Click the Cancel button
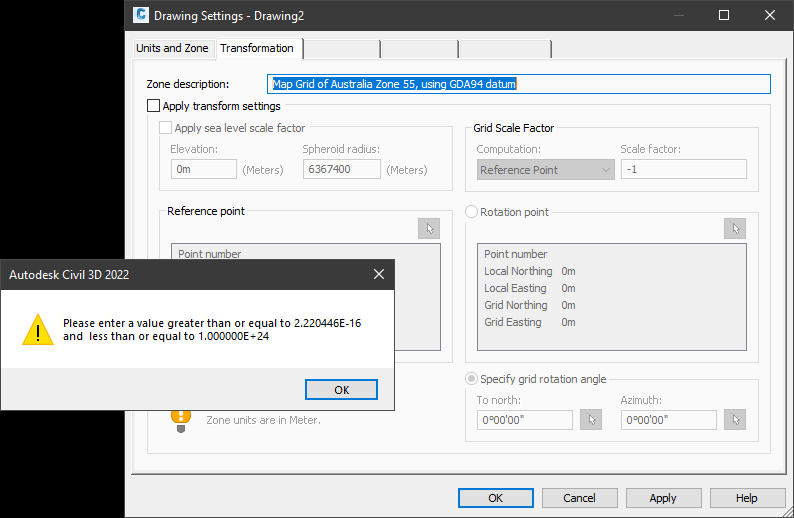The image size is (794, 518). [579, 498]
